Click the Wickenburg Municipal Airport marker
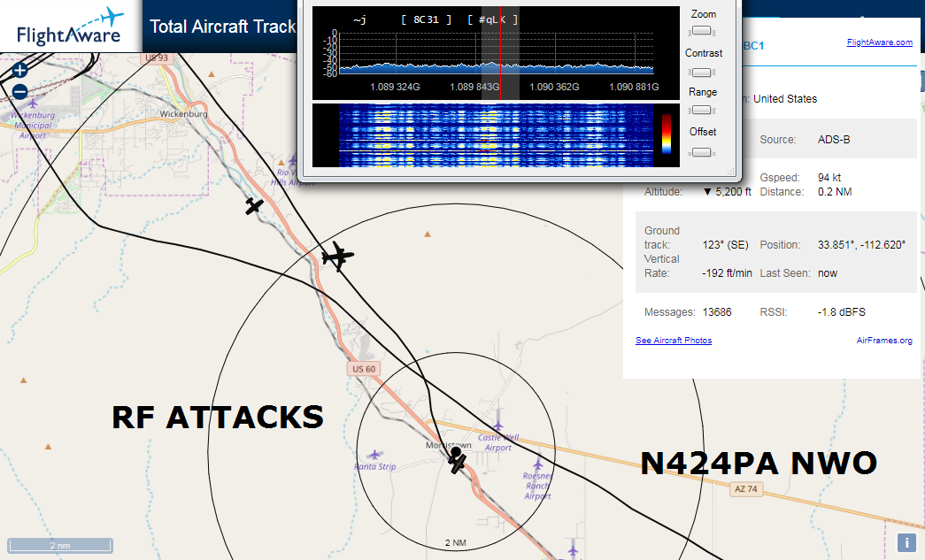Viewport: 925px width, 560px height. tap(33, 104)
